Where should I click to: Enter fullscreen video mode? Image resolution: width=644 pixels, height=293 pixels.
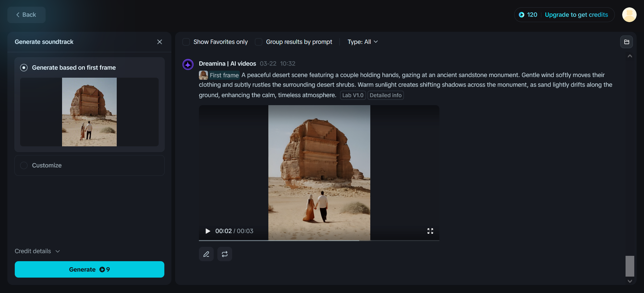click(430, 231)
